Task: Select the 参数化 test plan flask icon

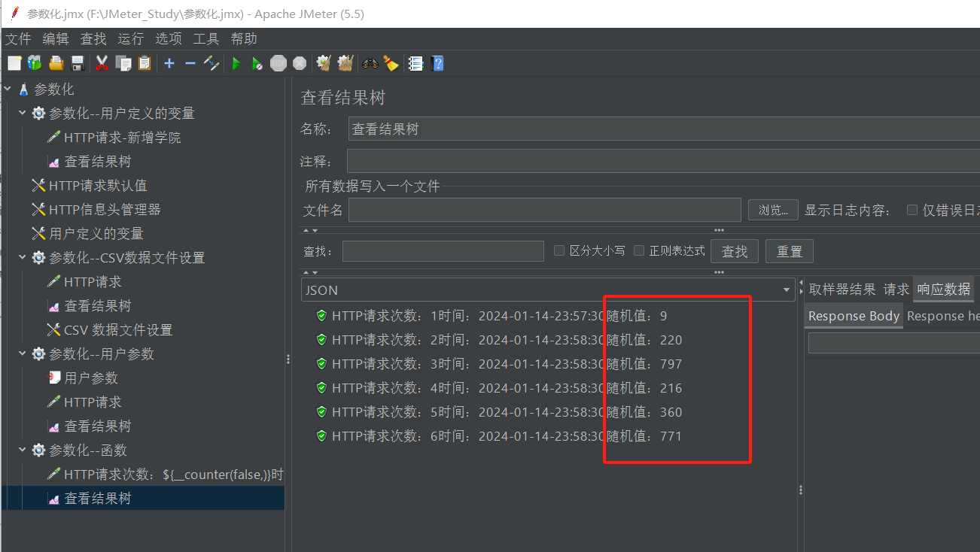Action: tap(23, 89)
